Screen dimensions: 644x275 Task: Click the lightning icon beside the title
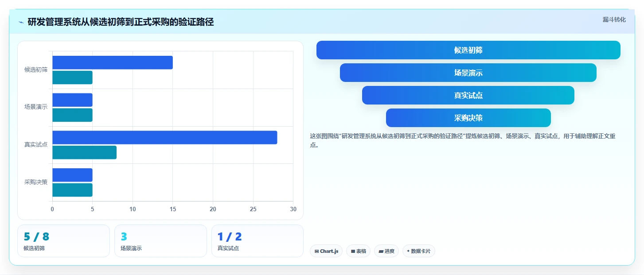pyautogui.click(x=21, y=22)
